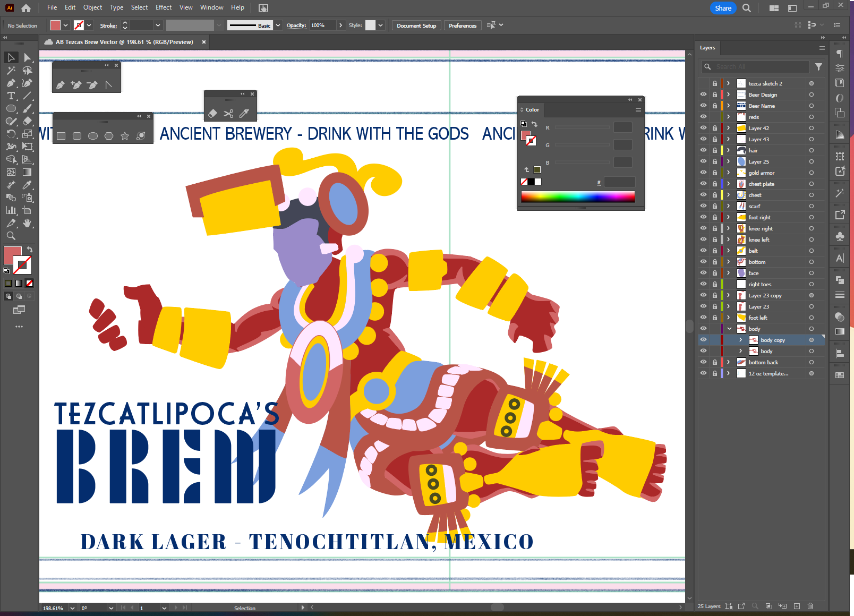The image size is (854, 616).
Task: Pick a color from the spectrum bar
Action: pyautogui.click(x=578, y=197)
